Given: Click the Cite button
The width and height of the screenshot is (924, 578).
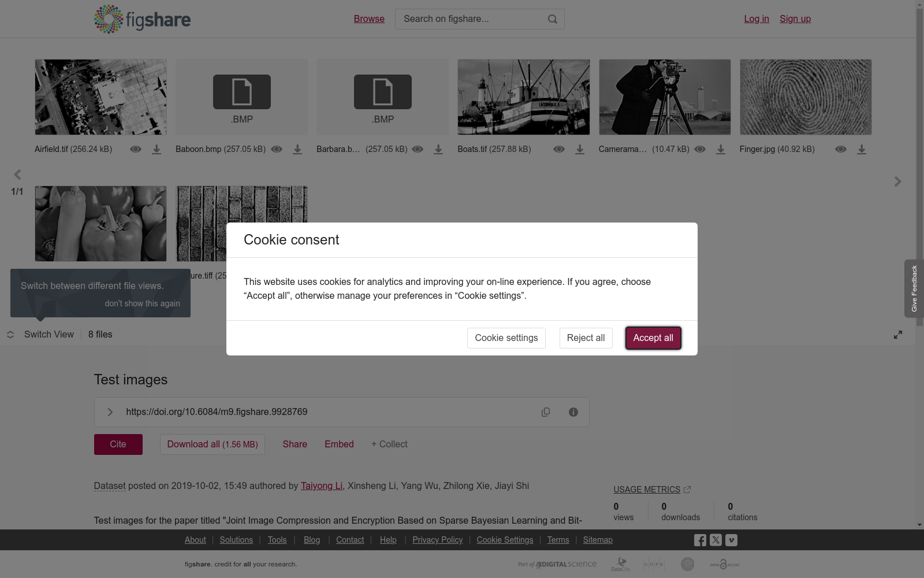Looking at the screenshot, I should coord(118,444).
